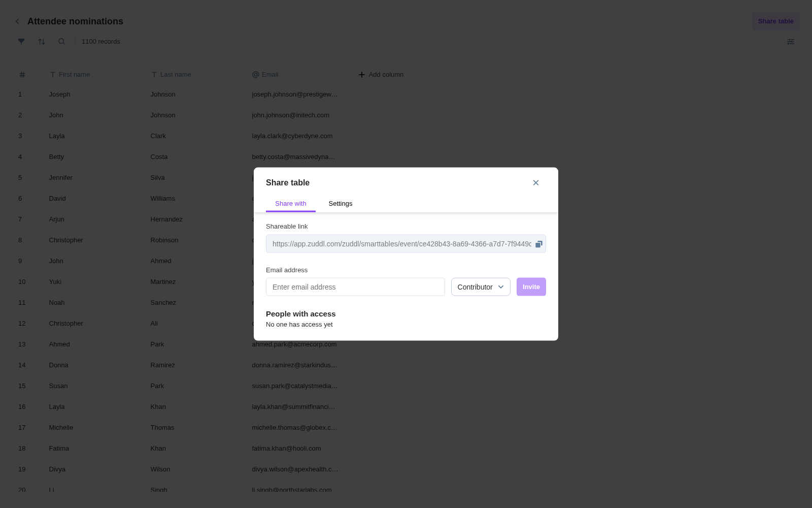Click the Ali last name cell

pos(195,324)
